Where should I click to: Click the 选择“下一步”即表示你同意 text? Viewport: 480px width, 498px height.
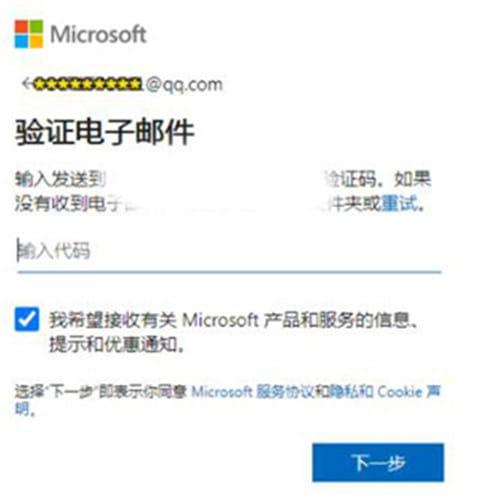(101, 392)
